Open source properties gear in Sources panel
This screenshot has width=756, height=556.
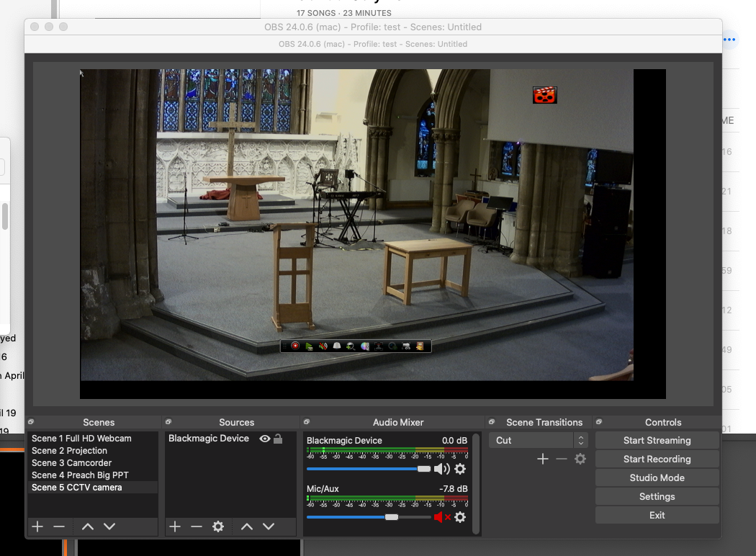click(x=218, y=526)
